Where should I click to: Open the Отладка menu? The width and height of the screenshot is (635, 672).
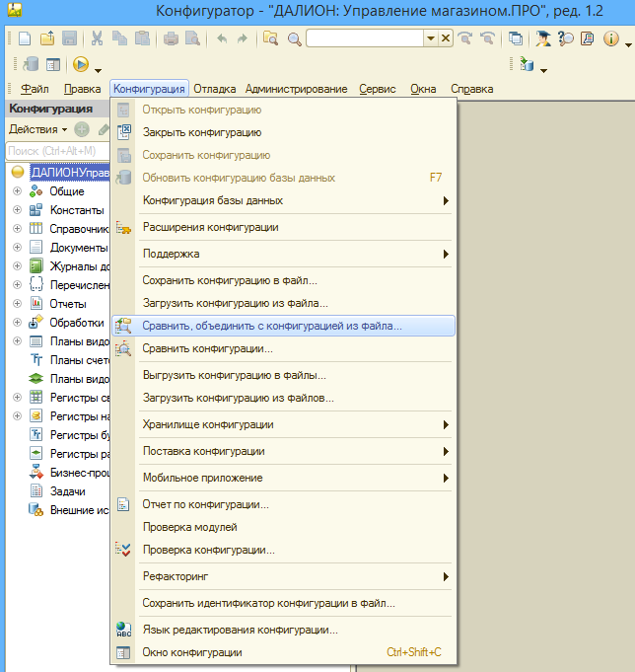click(215, 89)
